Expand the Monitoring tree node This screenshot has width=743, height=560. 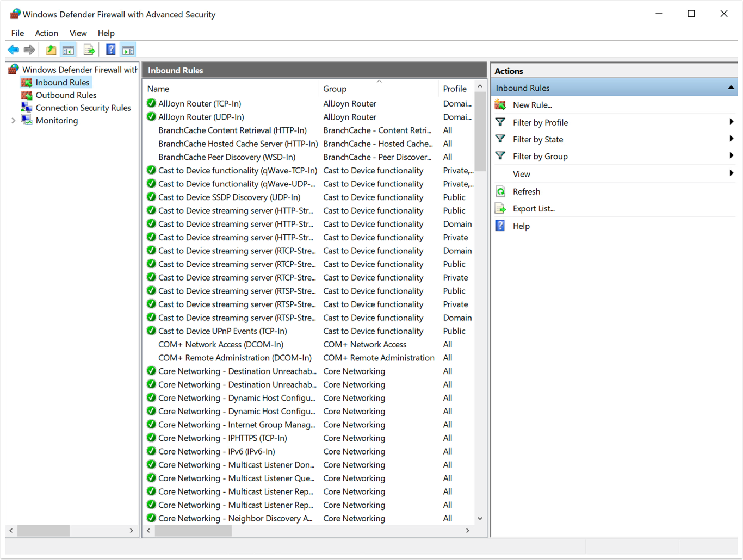coord(13,120)
